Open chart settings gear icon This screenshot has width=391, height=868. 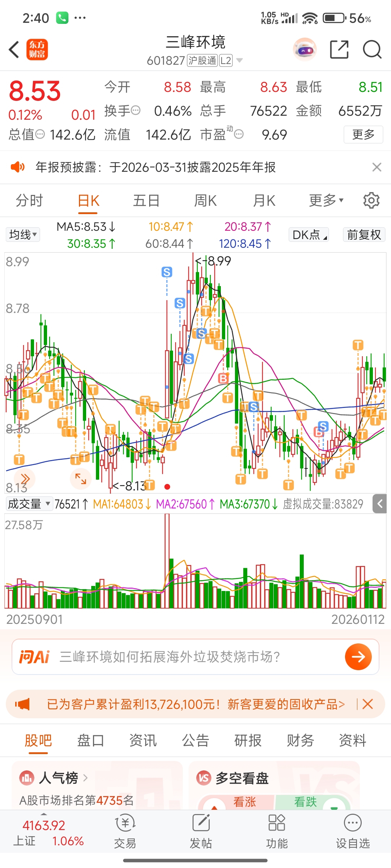371,200
